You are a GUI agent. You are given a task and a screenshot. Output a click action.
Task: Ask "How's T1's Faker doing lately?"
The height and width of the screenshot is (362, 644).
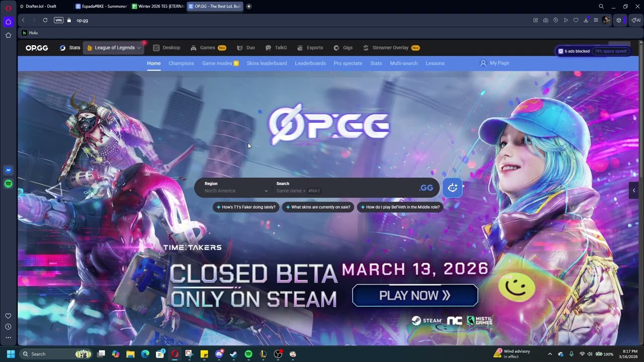click(246, 207)
